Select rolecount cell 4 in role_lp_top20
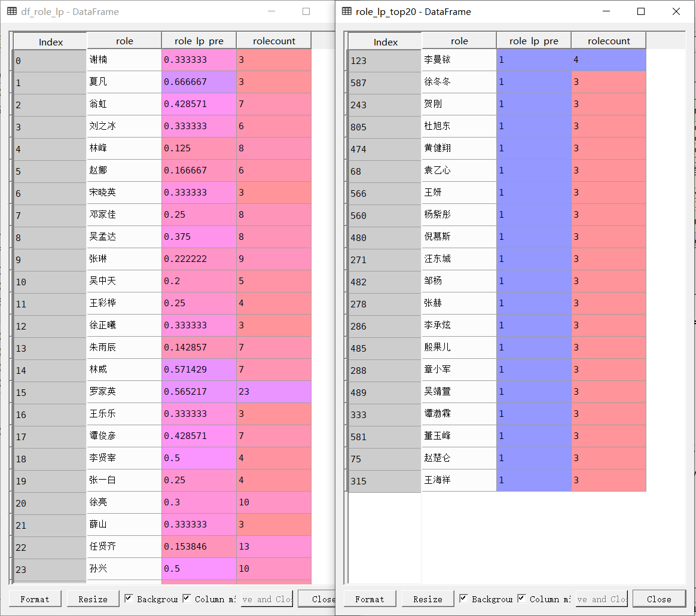696x616 pixels. (609, 60)
